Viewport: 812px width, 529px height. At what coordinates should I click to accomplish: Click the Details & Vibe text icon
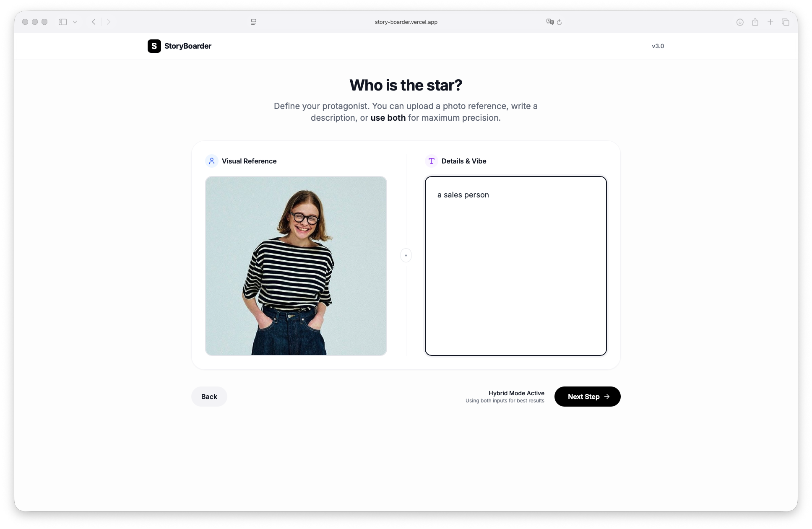click(431, 161)
